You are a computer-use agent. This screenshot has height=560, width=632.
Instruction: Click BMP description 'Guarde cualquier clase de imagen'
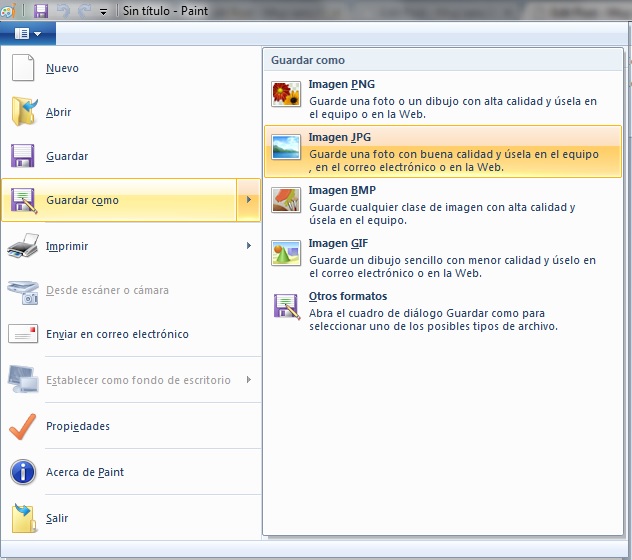point(442,214)
